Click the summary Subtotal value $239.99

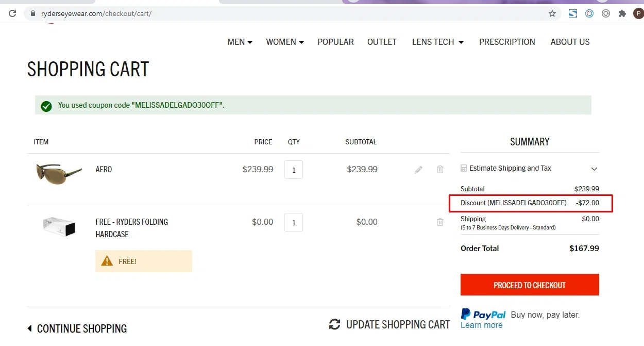(x=587, y=189)
